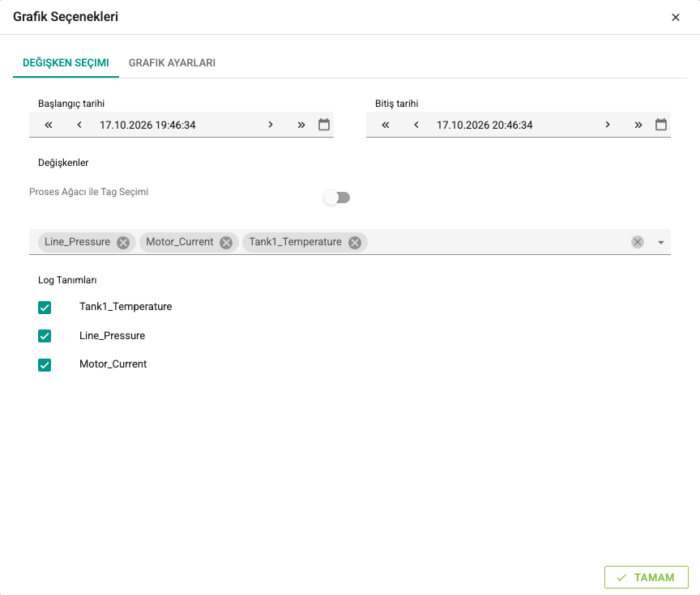The height and width of the screenshot is (595, 700).
Task: Remove the Tank1_Temperature chip
Action: (355, 242)
